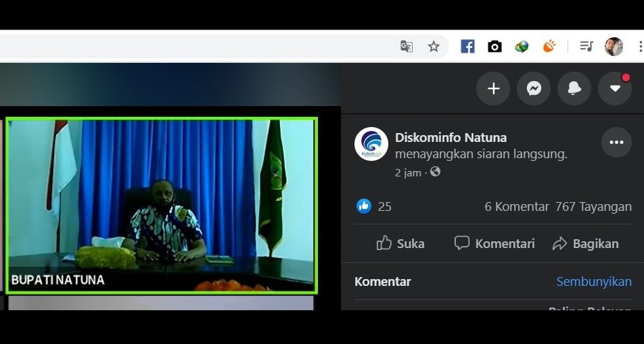
Task: Bookmark this page with the star icon
Action: pos(434,47)
